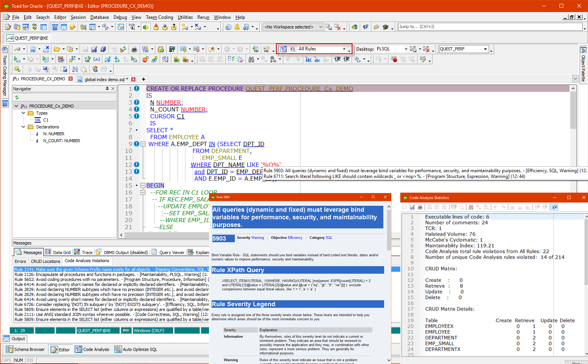Screen dimensions: 588x364
Task: Click the Save As disk icon
Action: click(x=94, y=49)
